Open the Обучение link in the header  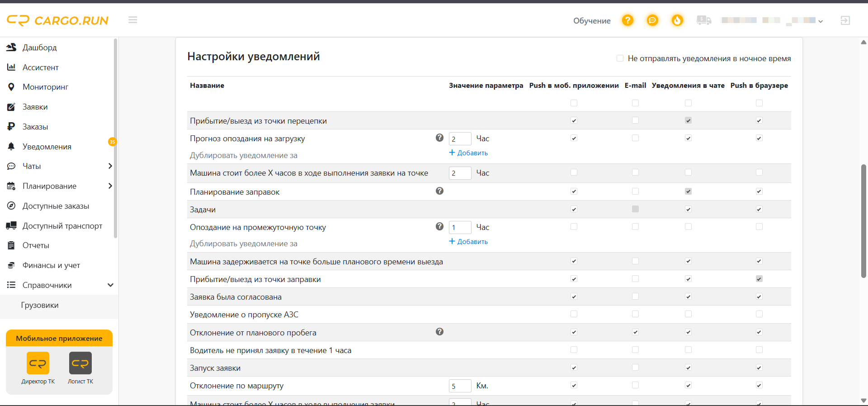coord(592,21)
